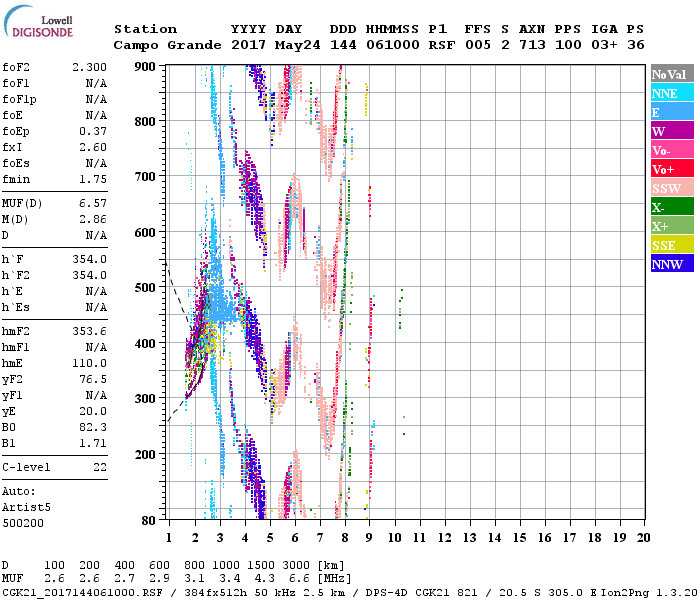Image resolution: width=700 pixels, height=600 pixels.
Task: Click the B0 value 82.3
Action: pyautogui.click(x=93, y=427)
